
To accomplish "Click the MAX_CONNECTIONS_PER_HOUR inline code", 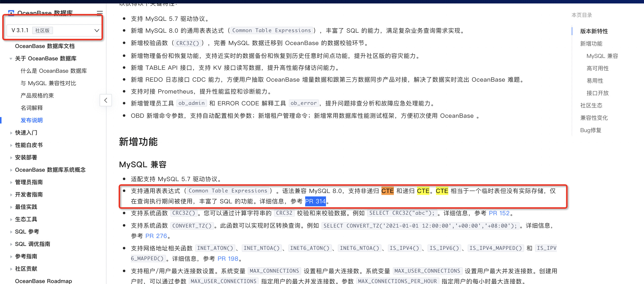I will tap(397, 281).
